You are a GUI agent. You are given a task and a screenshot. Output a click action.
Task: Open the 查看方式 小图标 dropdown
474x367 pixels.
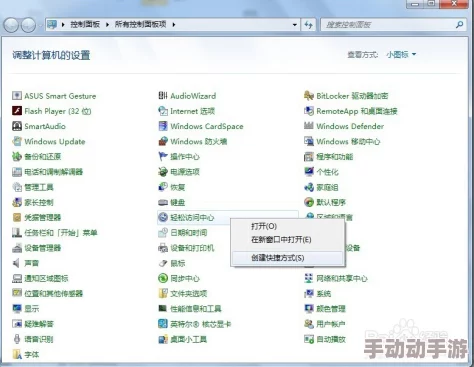tap(401, 54)
